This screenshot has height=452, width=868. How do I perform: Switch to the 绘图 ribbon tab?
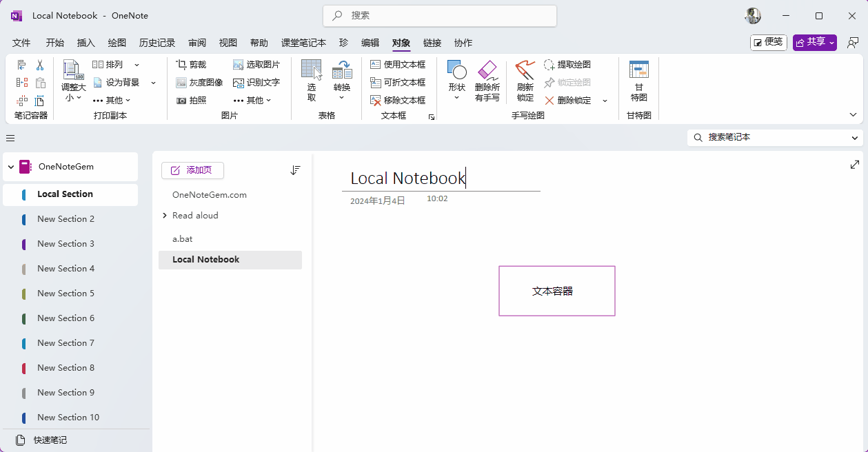(117, 43)
